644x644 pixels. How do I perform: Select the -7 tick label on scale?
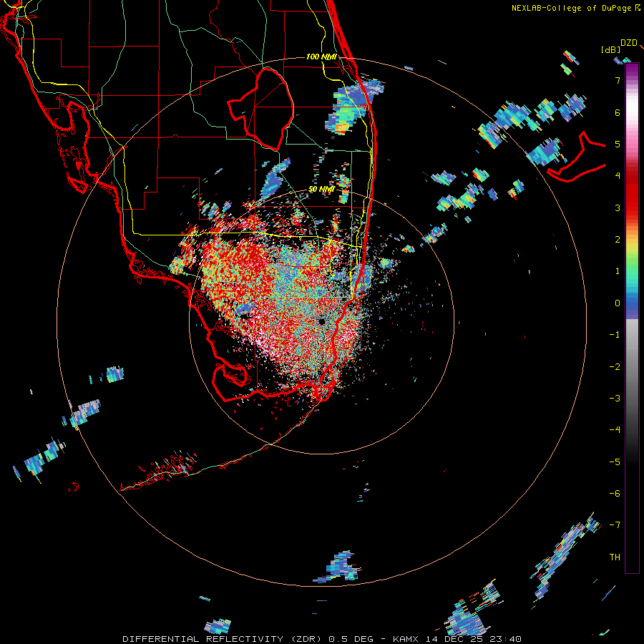pyautogui.click(x=615, y=525)
